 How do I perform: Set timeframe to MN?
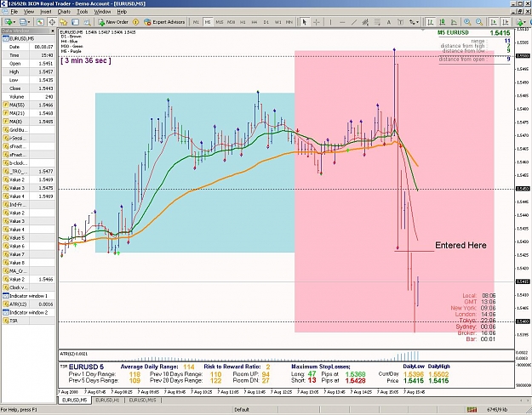pos(289,22)
